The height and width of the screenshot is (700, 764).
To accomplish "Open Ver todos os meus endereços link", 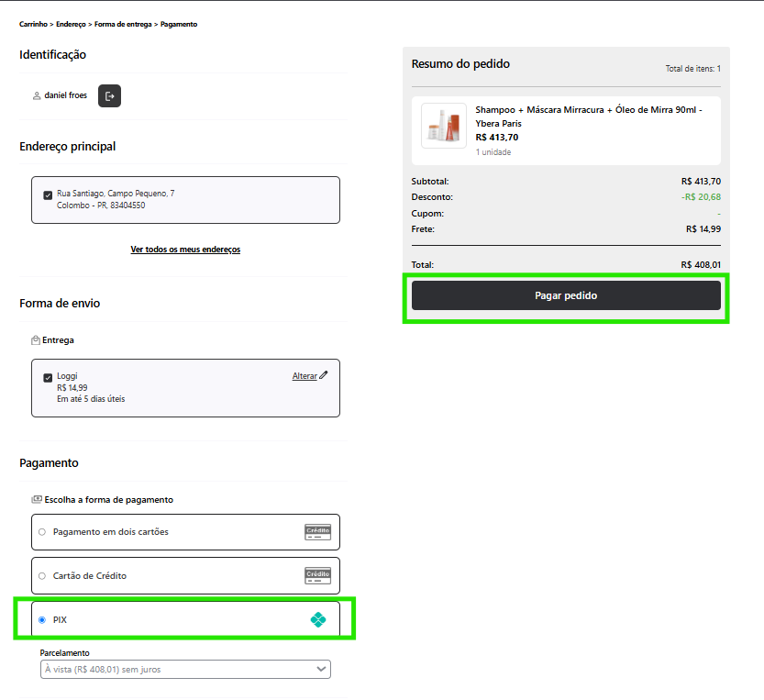I will tap(185, 250).
